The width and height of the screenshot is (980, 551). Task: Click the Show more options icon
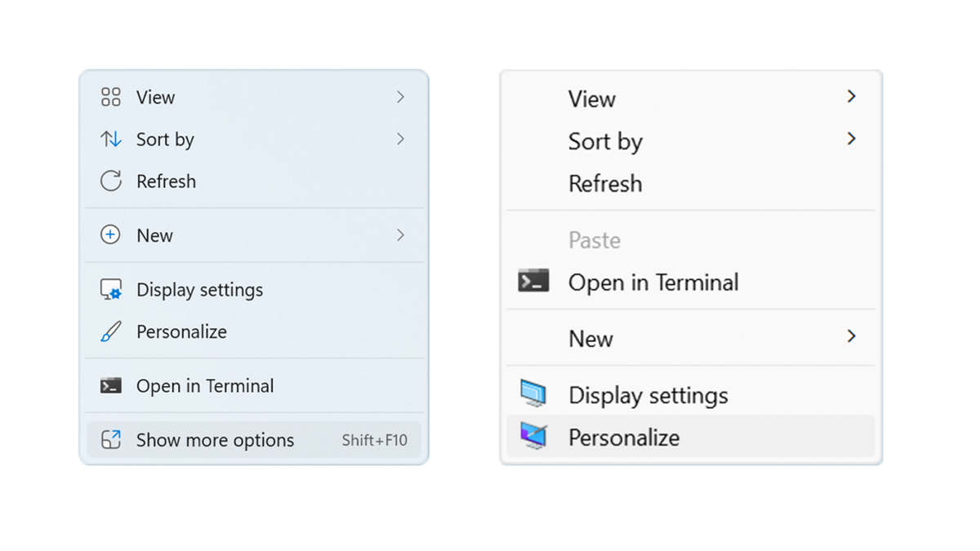click(110, 440)
